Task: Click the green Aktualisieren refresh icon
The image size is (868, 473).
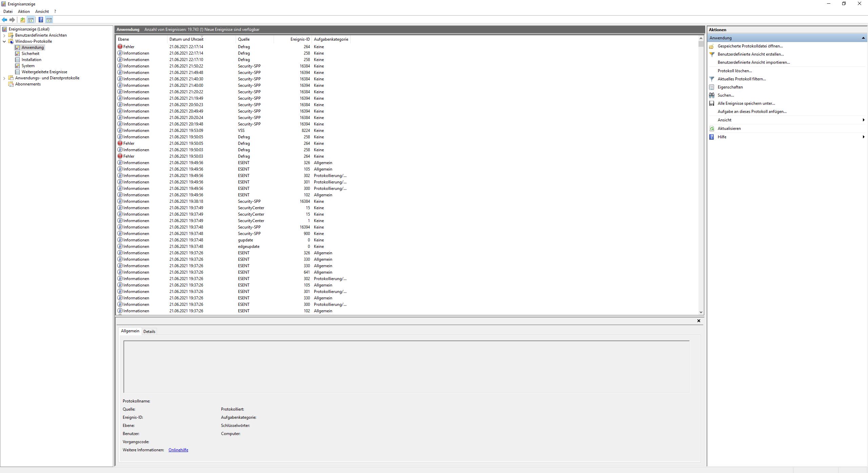Action: [712, 129]
